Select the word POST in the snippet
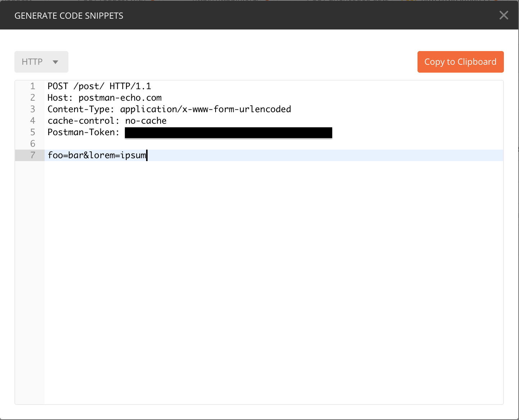Screen dimensions: 519x420 [x=58, y=86]
